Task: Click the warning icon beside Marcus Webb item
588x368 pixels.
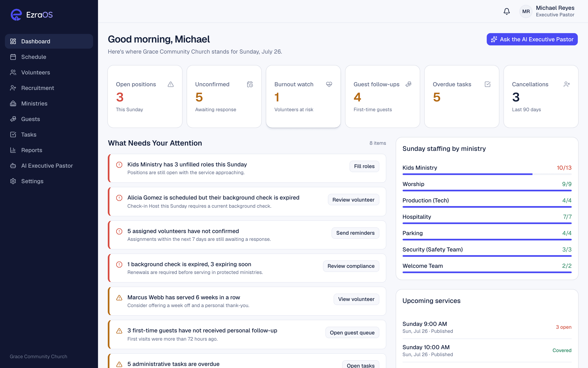Action: click(119, 298)
